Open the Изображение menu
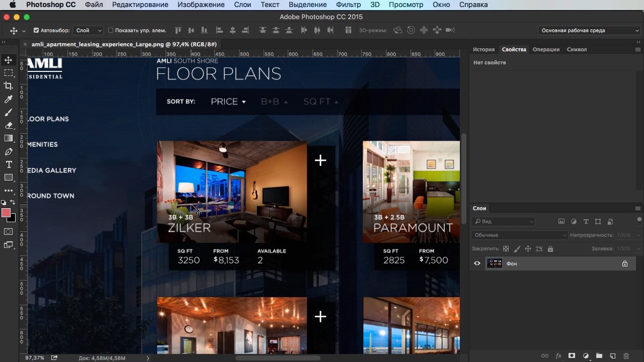The height and width of the screenshot is (362, 644). (201, 5)
